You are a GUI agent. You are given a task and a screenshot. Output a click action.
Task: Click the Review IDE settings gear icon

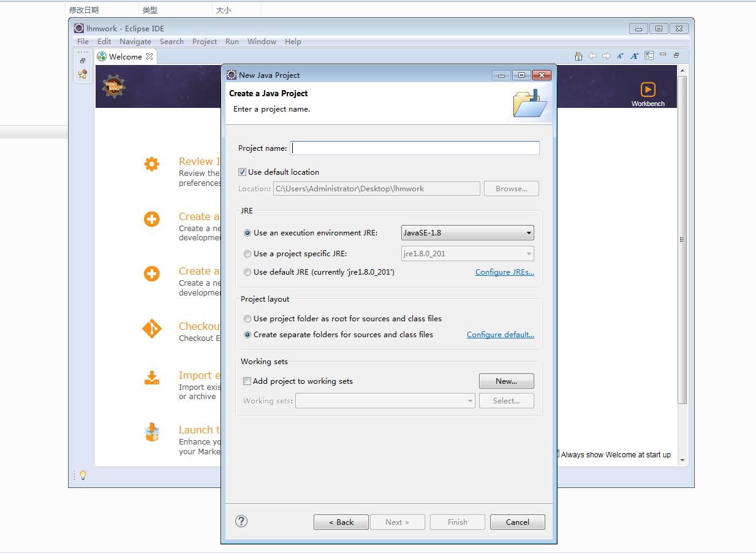151,164
